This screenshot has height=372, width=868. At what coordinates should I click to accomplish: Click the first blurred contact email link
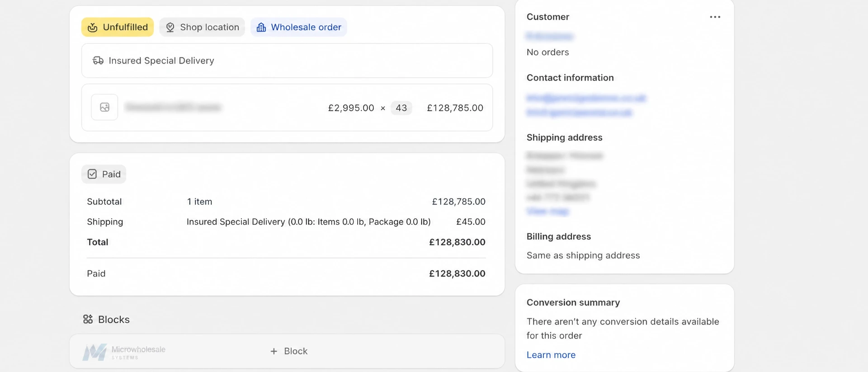(586, 98)
